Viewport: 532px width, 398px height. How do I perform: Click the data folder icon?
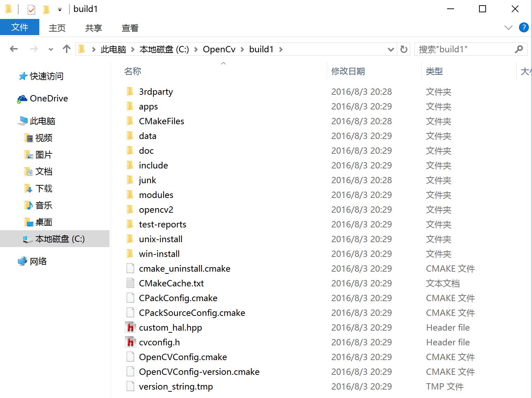pyautogui.click(x=130, y=136)
